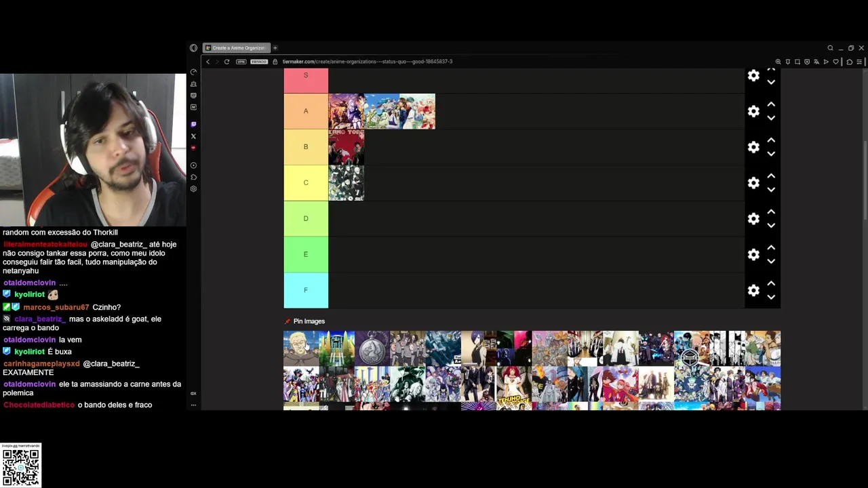Click chat username marcos_subaru67
The height and width of the screenshot is (488, 868).
(x=56, y=308)
